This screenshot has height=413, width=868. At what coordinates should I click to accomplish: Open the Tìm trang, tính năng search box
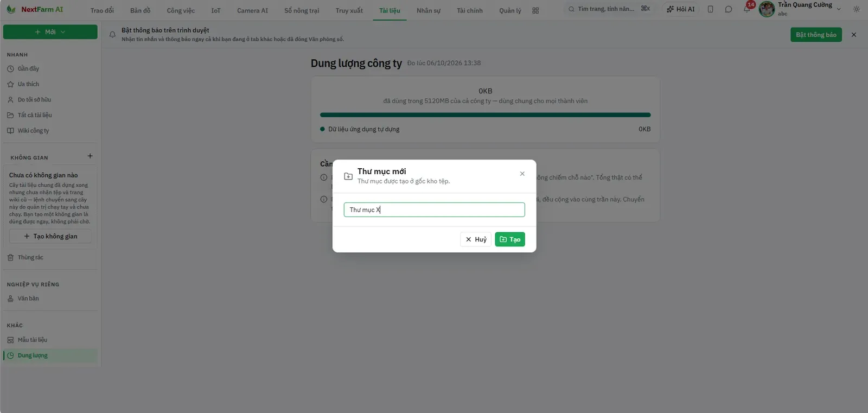609,9
